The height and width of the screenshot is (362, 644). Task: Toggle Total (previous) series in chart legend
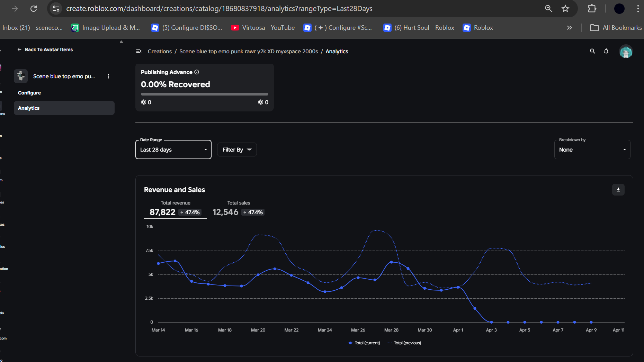(x=404, y=343)
